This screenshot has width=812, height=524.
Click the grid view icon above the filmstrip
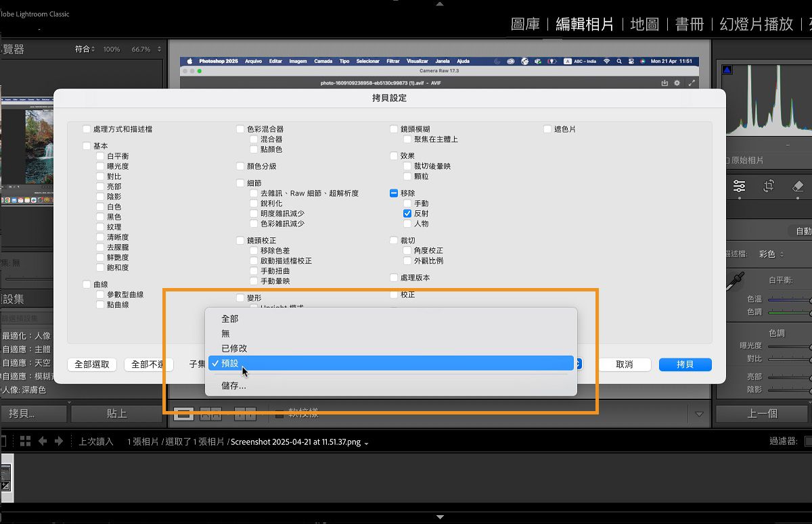(x=25, y=441)
